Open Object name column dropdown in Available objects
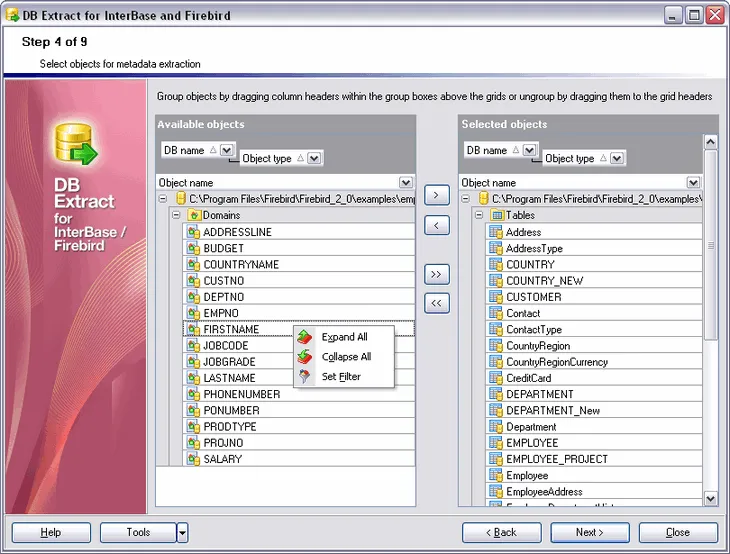The height and width of the screenshot is (554, 730). click(x=406, y=182)
